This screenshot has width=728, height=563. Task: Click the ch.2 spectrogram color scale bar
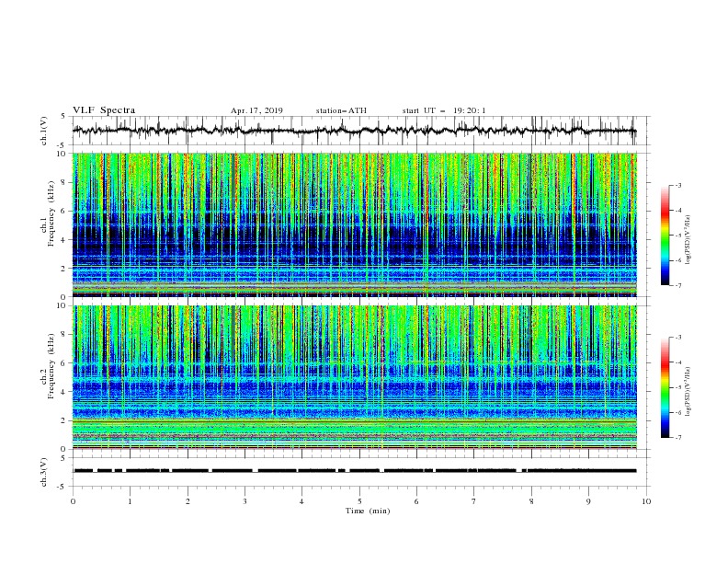(665, 387)
